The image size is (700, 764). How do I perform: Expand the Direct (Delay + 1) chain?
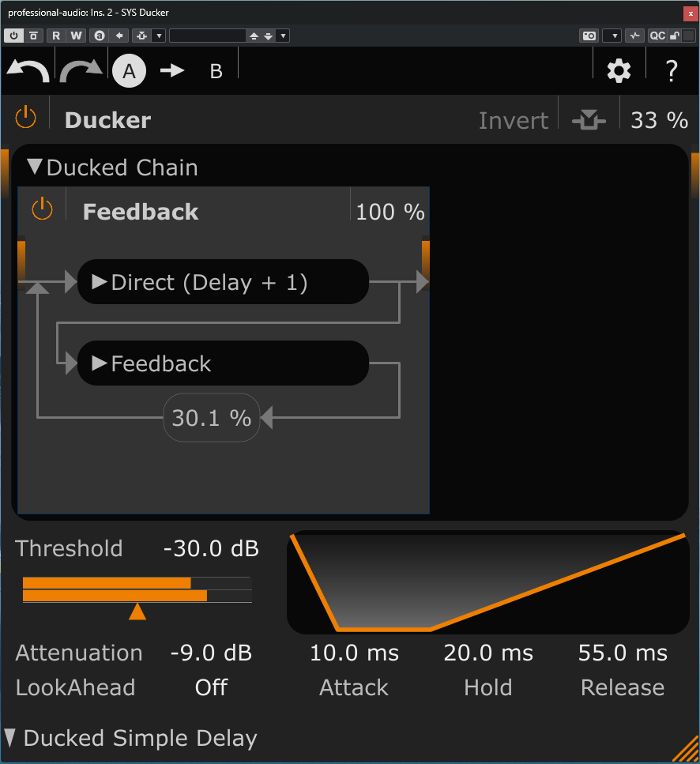pyautogui.click(x=100, y=282)
